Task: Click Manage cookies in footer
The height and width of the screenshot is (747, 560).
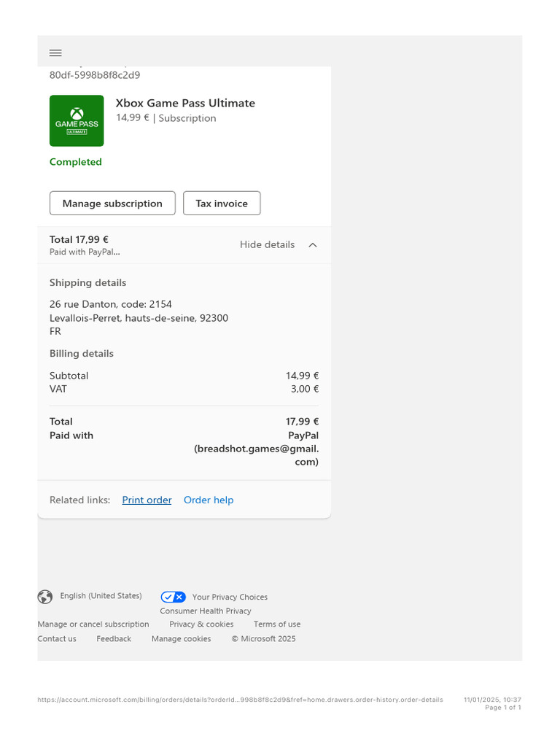Action: [181, 639]
